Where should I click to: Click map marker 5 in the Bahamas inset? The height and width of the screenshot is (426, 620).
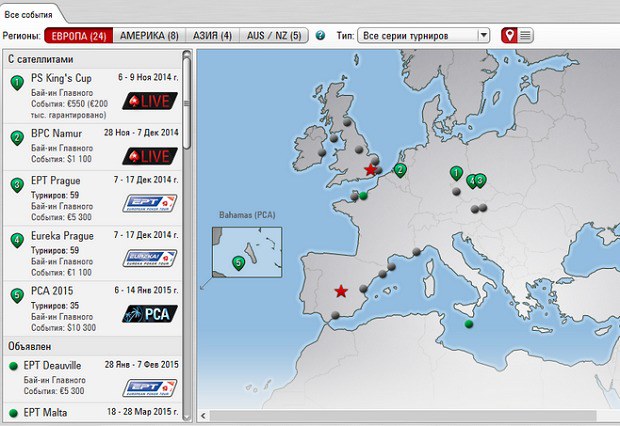[238, 263]
